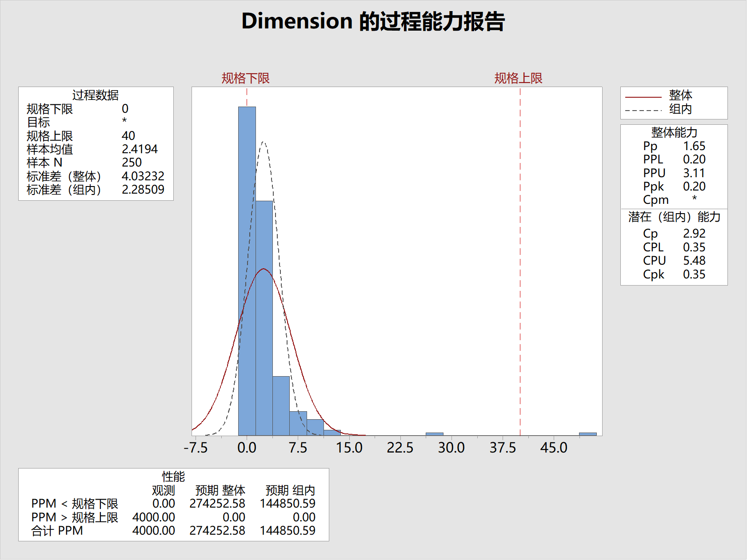Click the outlier bar near 27.5
Viewport: 747px width, 560px height.
coord(435,434)
